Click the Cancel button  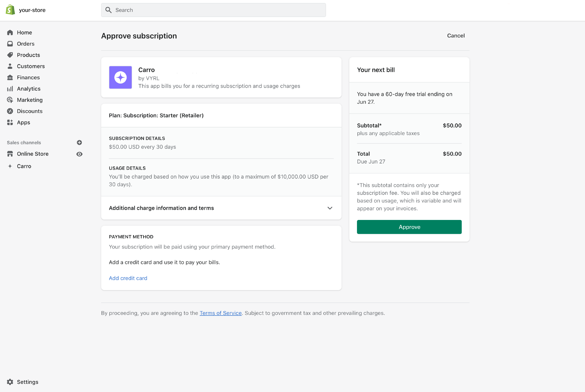456,36
